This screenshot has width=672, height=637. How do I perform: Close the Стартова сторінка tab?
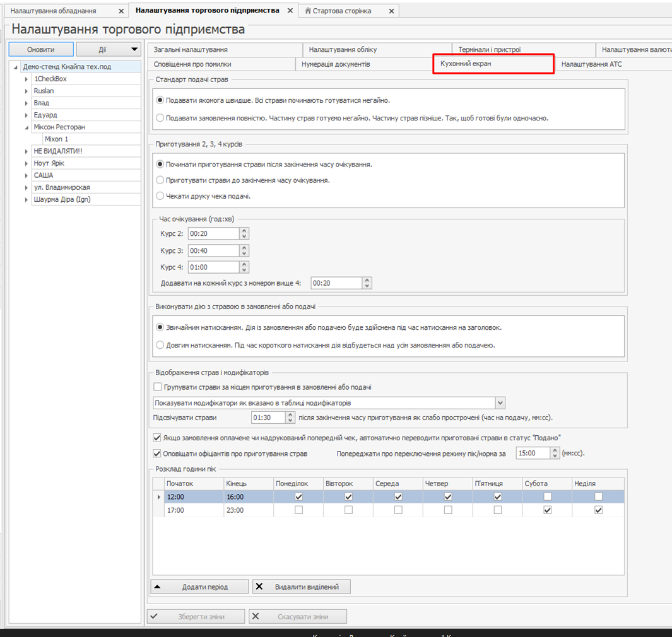tap(391, 11)
